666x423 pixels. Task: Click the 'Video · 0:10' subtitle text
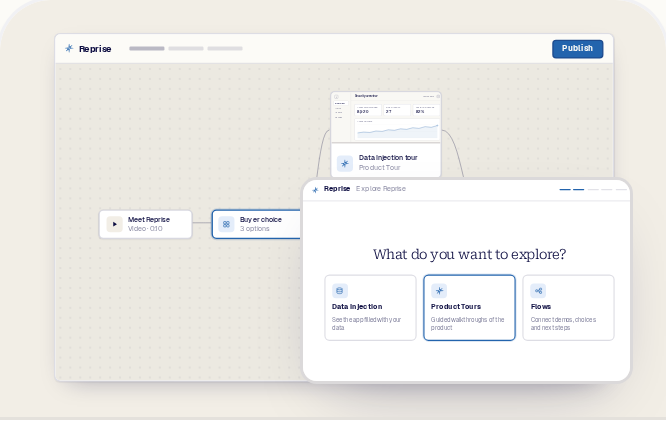[x=145, y=228]
